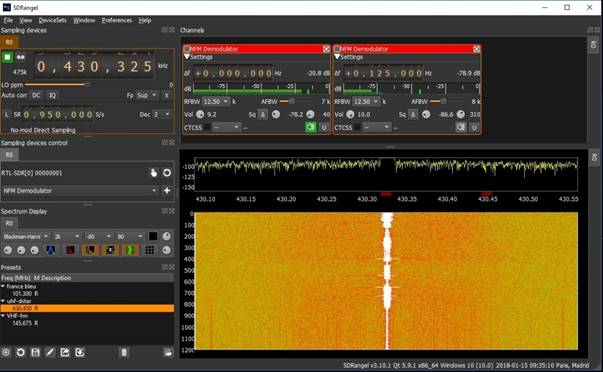Screen dimensions: 603x372
Task: Toggle IQ auto correction button
Action: tap(52, 95)
